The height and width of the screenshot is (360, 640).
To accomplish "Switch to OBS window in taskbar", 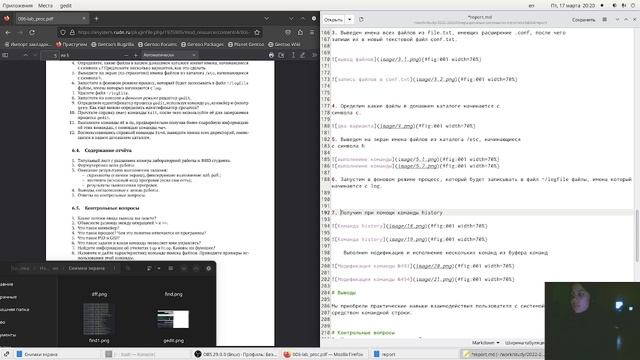I will click(x=237, y=354).
